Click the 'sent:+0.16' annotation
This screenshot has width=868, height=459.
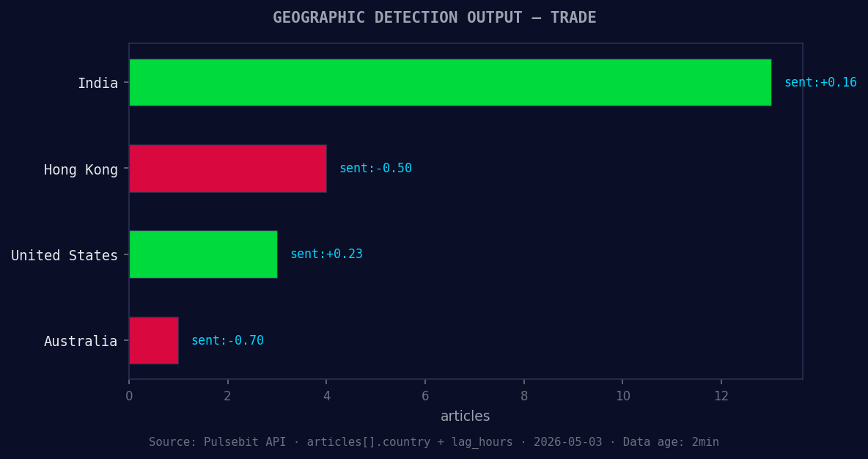pos(820,83)
